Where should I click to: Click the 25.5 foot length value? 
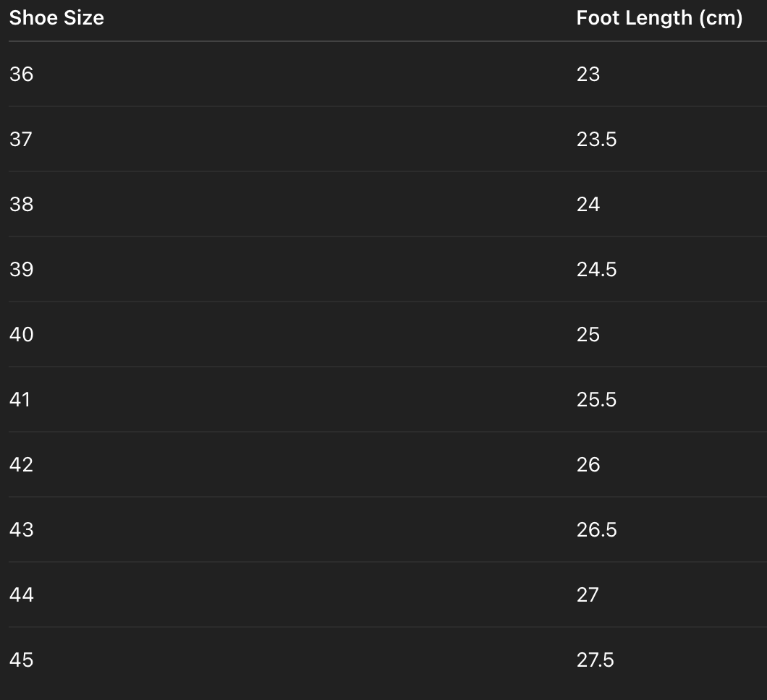tap(596, 399)
